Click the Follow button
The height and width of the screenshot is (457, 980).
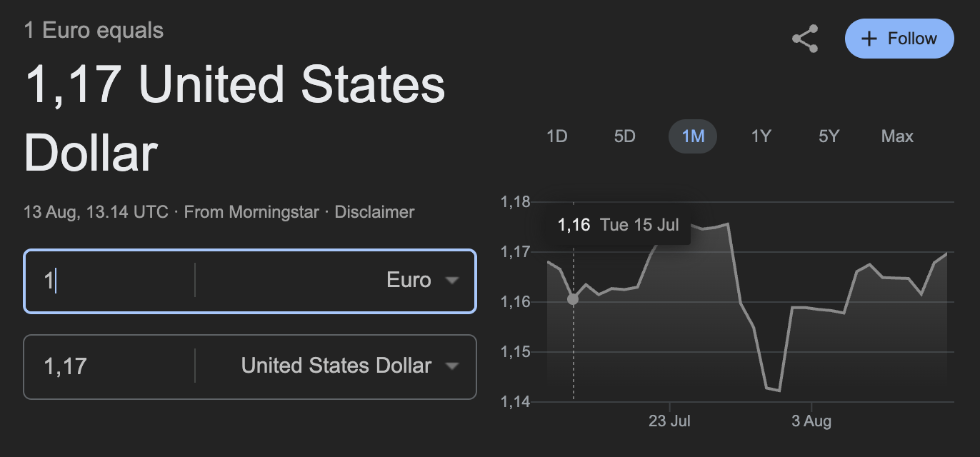[899, 39]
